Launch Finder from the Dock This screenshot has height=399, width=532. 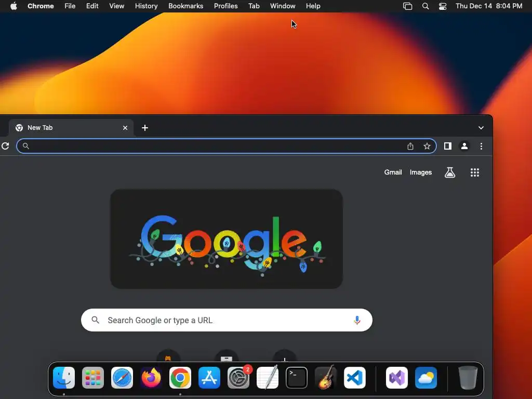pyautogui.click(x=64, y=378)
